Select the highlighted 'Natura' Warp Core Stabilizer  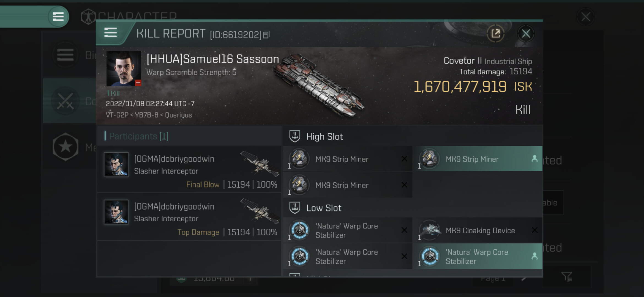tap(479, 256)
